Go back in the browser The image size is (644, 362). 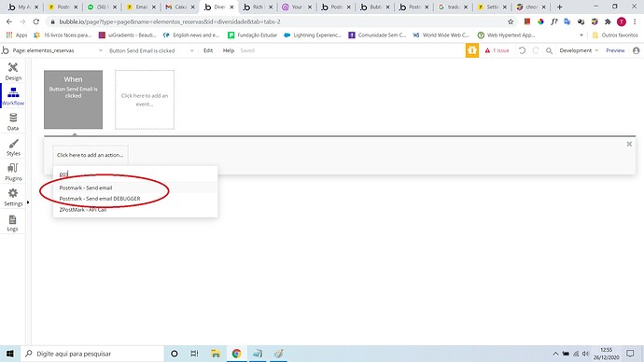click(9, 21)
